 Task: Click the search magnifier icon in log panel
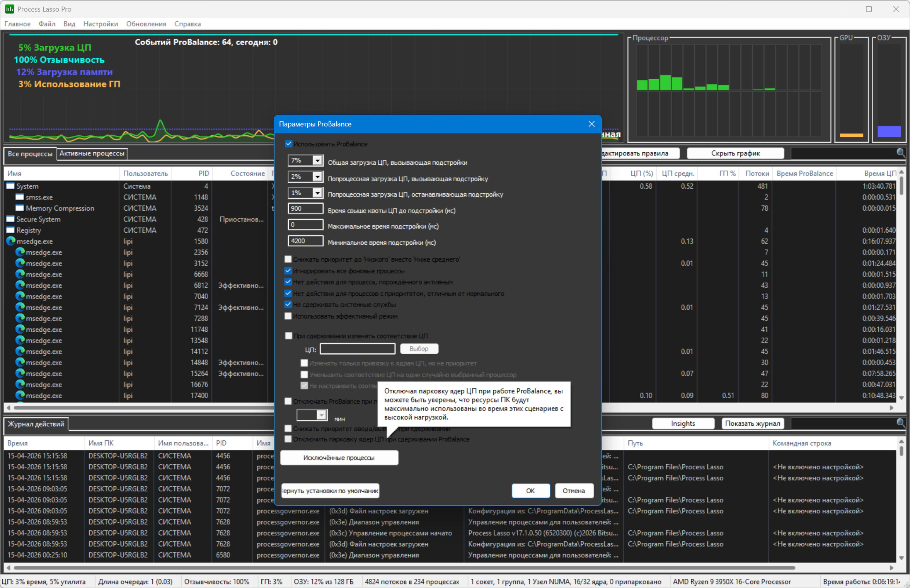point(900,423)
